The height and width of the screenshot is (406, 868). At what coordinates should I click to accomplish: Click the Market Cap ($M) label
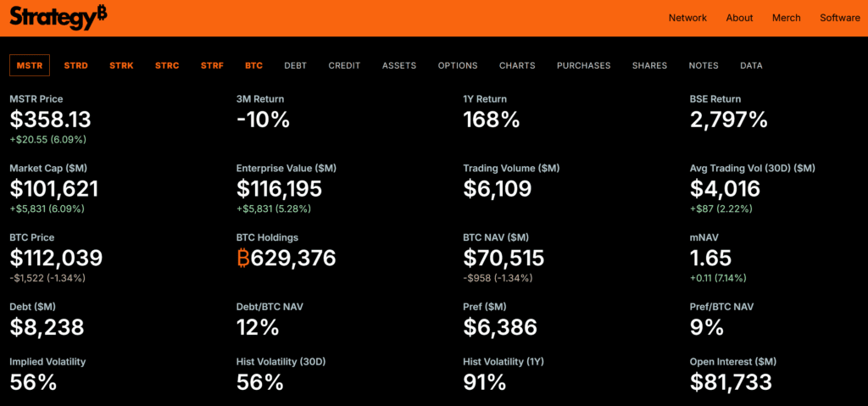(48, 168)
